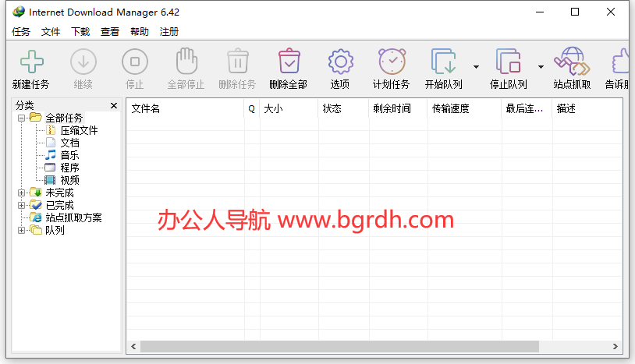
Task: Select the 未完成 folder
Action: (x=59, y=193)
